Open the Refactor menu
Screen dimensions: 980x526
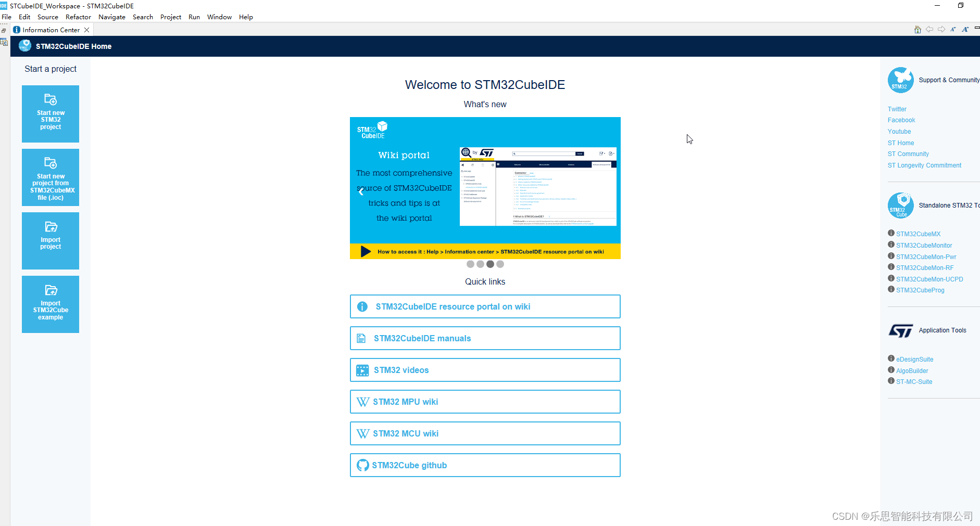tap(78, 17)
